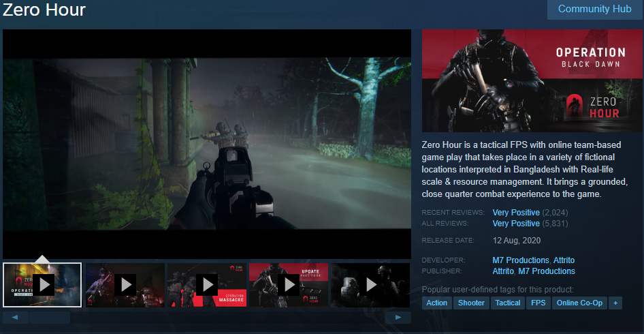Select the FPS tag
644x334 pixels.
(x=538, y=303)
